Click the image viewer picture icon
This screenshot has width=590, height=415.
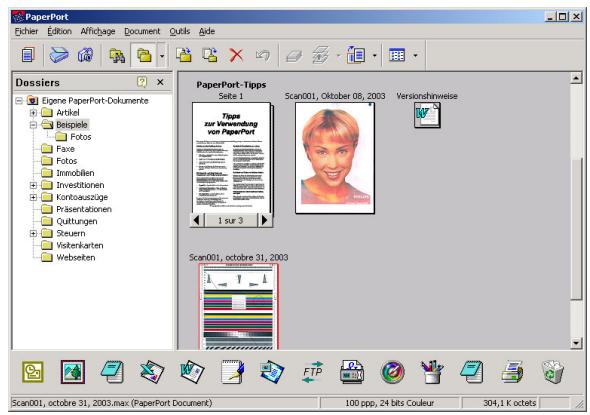click(73, 372)
